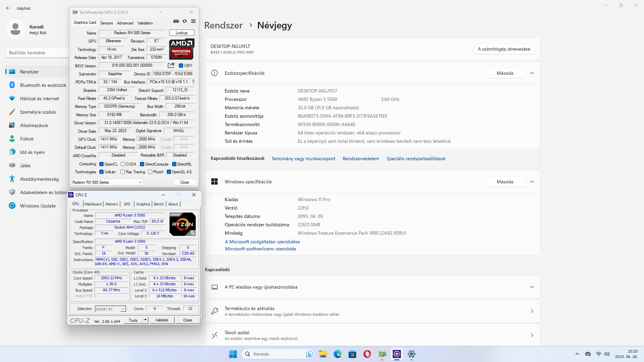Open Opera browser from taskbar
The image size is (644, 362).
click(x=367, y=354)
